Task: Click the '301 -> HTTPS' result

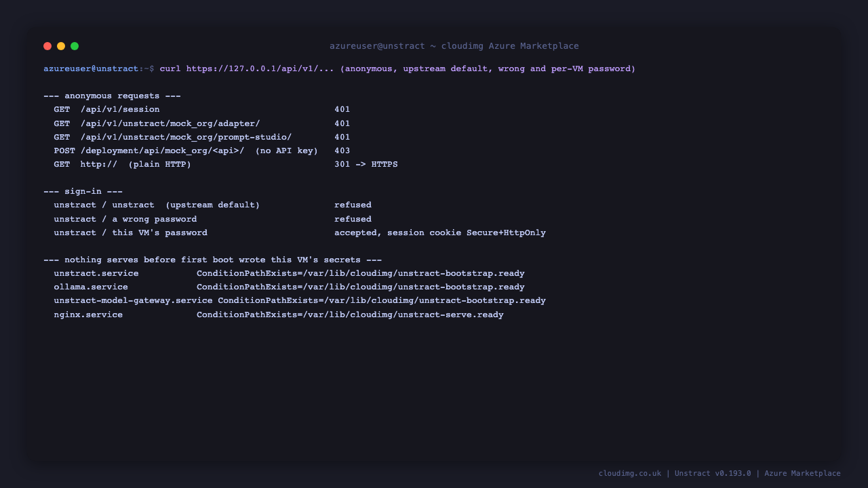Action: click(x=366, y=164)
